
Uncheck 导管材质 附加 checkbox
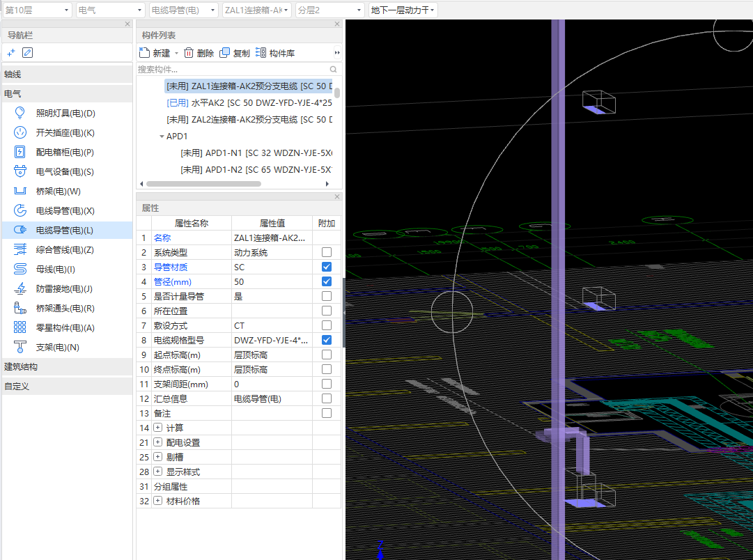[327, 267]
